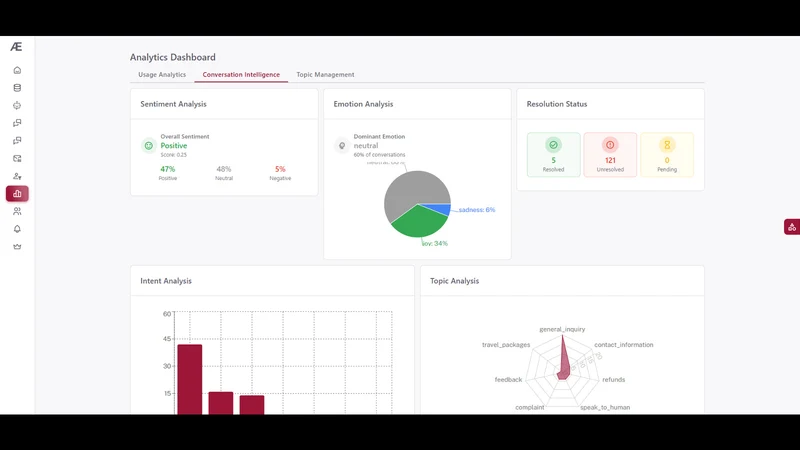
Task: Click the 60 y-axis label
Action: point(167,314)
